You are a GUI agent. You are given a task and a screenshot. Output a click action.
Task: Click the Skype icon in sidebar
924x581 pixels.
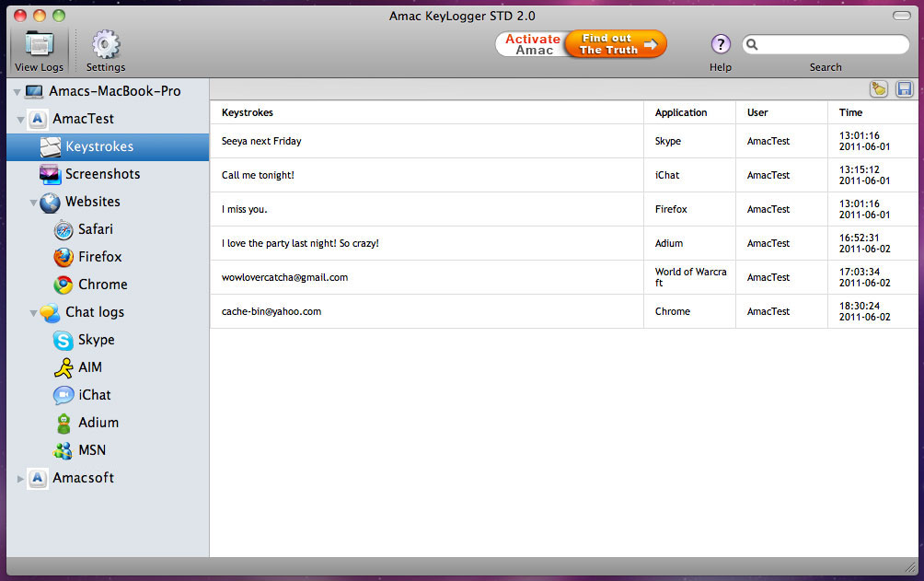pyautogui.click(x=64, y=341)
